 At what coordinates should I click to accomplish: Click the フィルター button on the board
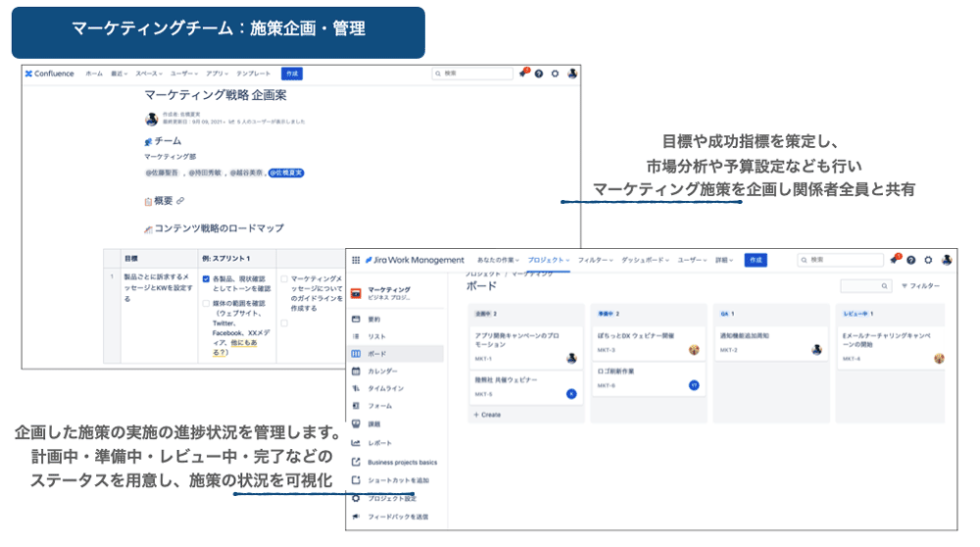920,285
